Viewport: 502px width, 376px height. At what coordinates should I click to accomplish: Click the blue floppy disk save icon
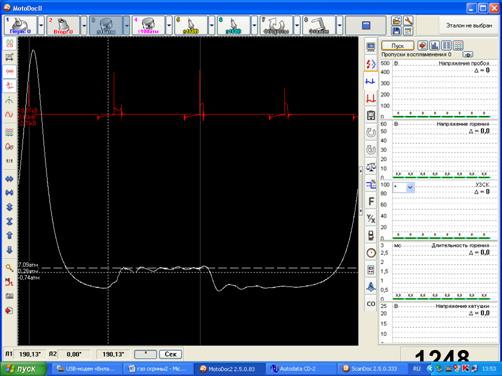396,31
